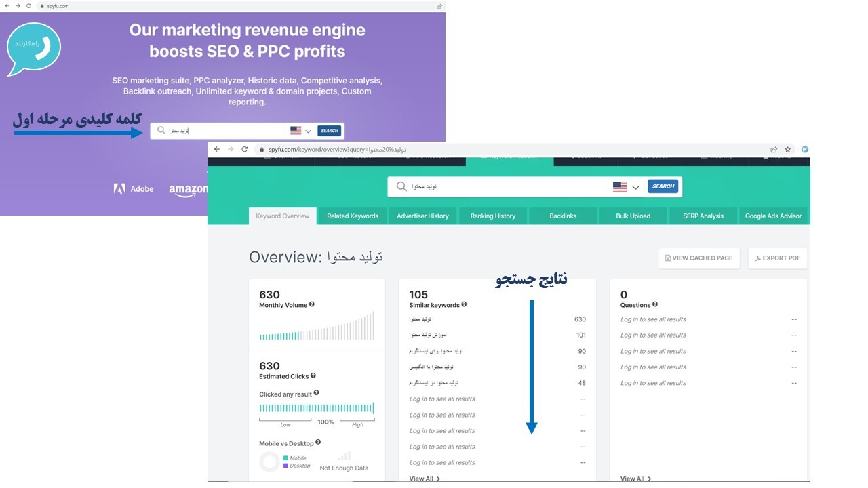Click help icon next to Similar keywords
Screen dimensions: 868x488
point(465,304)
